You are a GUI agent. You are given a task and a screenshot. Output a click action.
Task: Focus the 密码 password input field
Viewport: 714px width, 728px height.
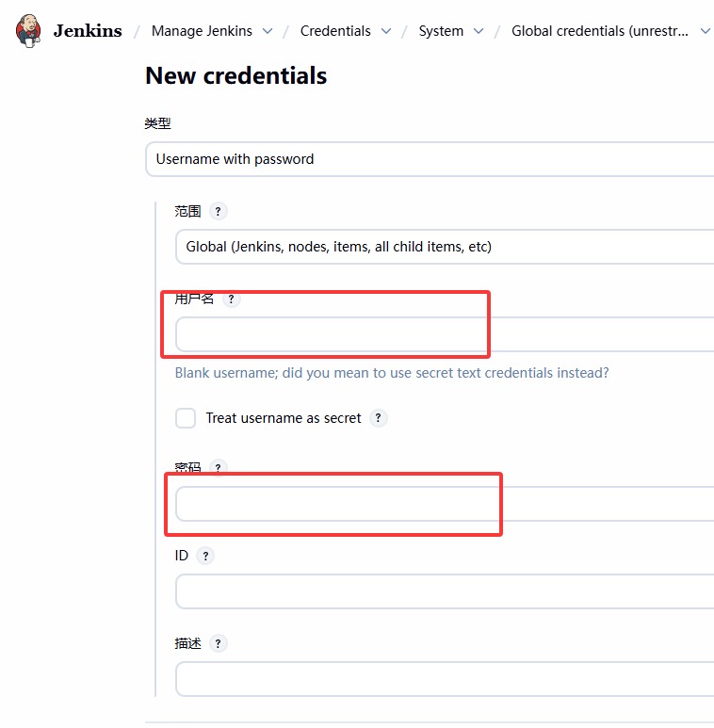pyautogui.click(x=445, y=504)
